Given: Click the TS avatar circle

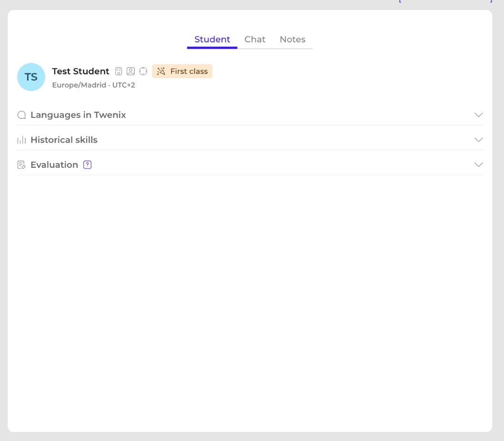Looking at the screenshot, I should pos(31,77).
